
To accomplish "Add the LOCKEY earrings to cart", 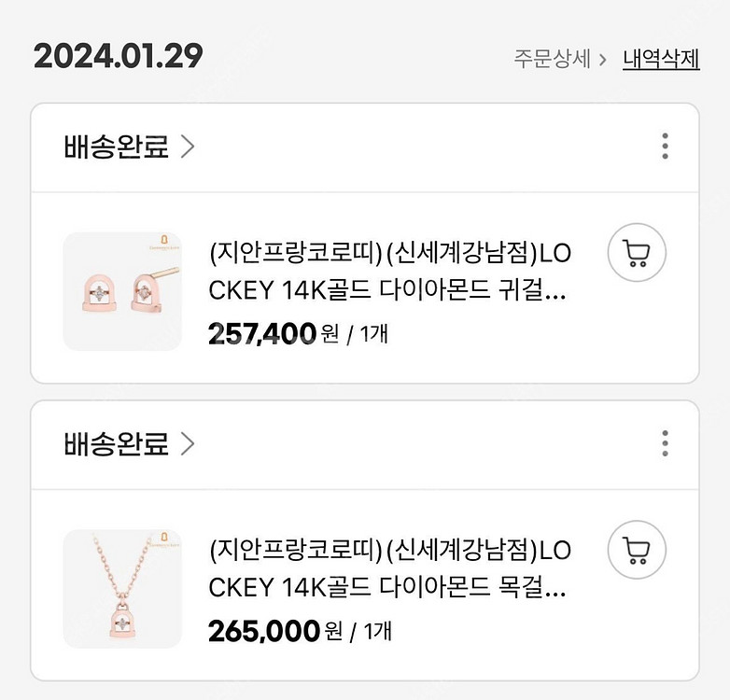I will pyautogui.click(x=637, y=253).
